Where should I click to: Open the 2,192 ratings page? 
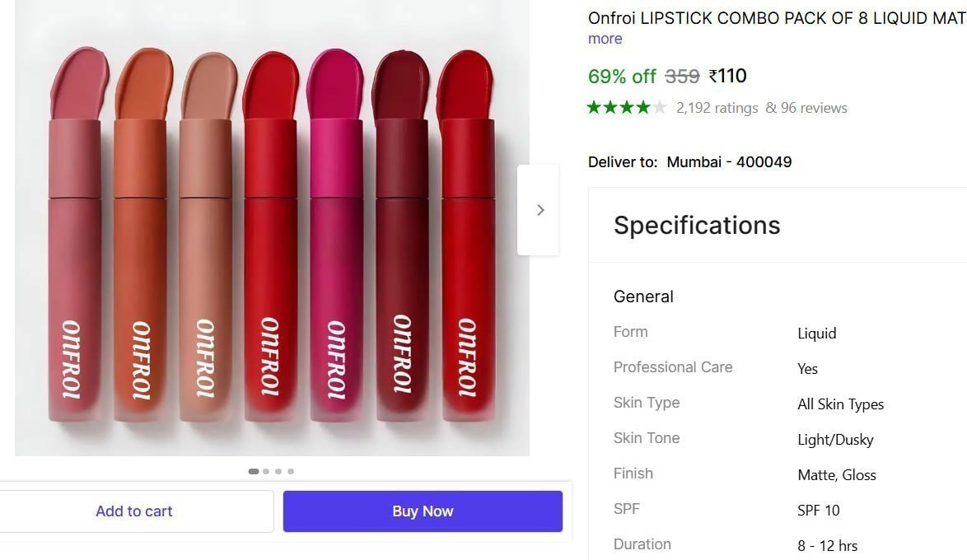(717, 107)
